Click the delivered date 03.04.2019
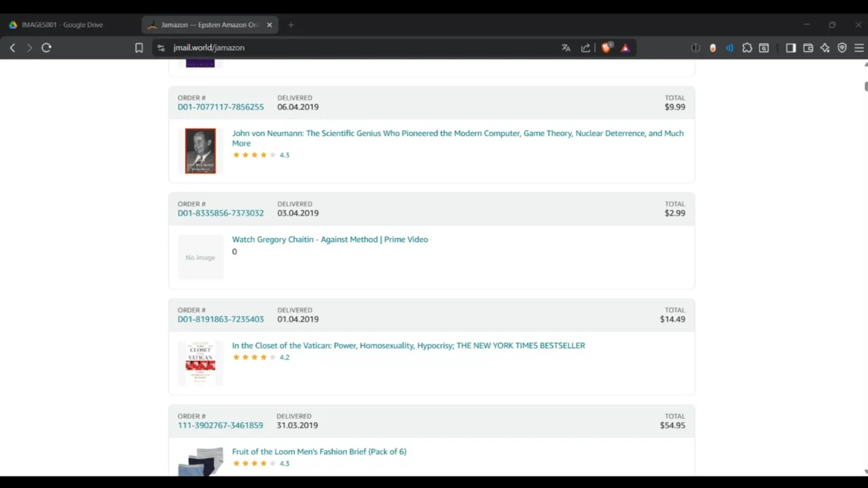868x488 pixels. point(298,213)
